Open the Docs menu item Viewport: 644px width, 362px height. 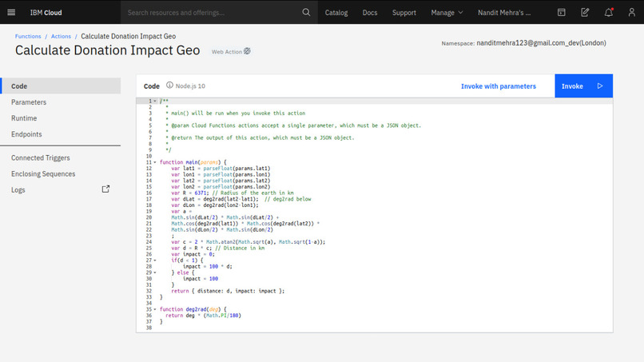(370, 13)
